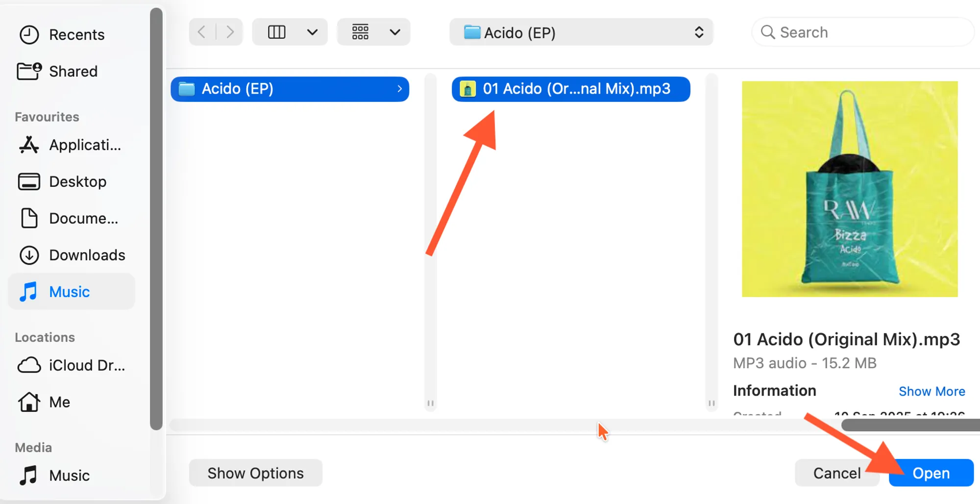This screenshot has height=504, width=980.
Task: Open iCloud Drive location
Action: (x=72, y=366)
